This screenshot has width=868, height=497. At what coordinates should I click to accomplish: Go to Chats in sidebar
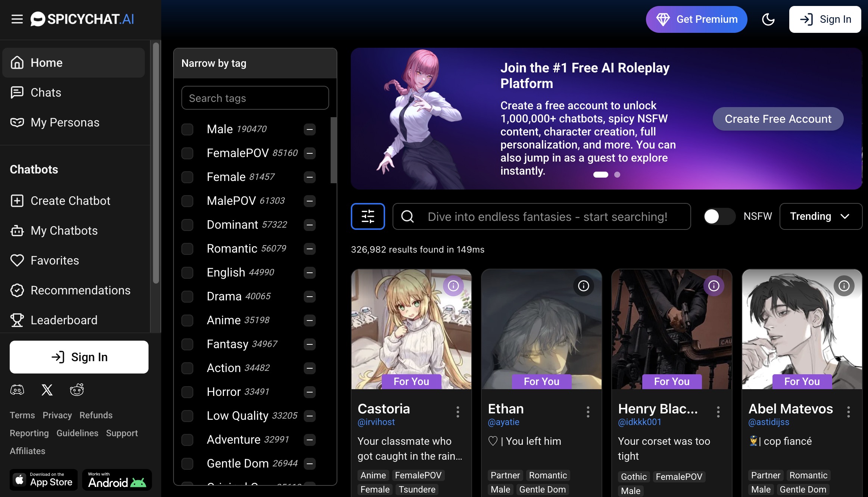click(x=46, y=93)
